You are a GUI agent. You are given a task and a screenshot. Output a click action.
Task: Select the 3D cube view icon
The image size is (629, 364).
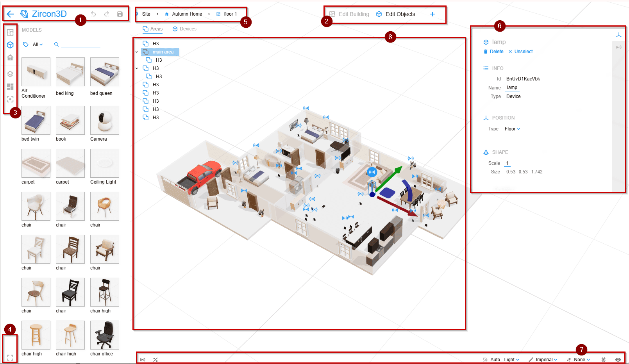pos(10,45)
